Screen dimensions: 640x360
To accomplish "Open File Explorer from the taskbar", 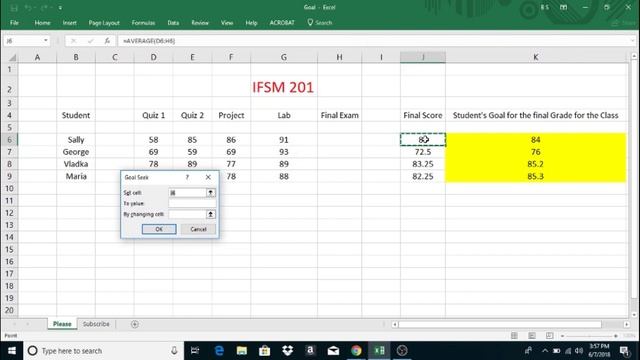I will click(x=242, y=351).
